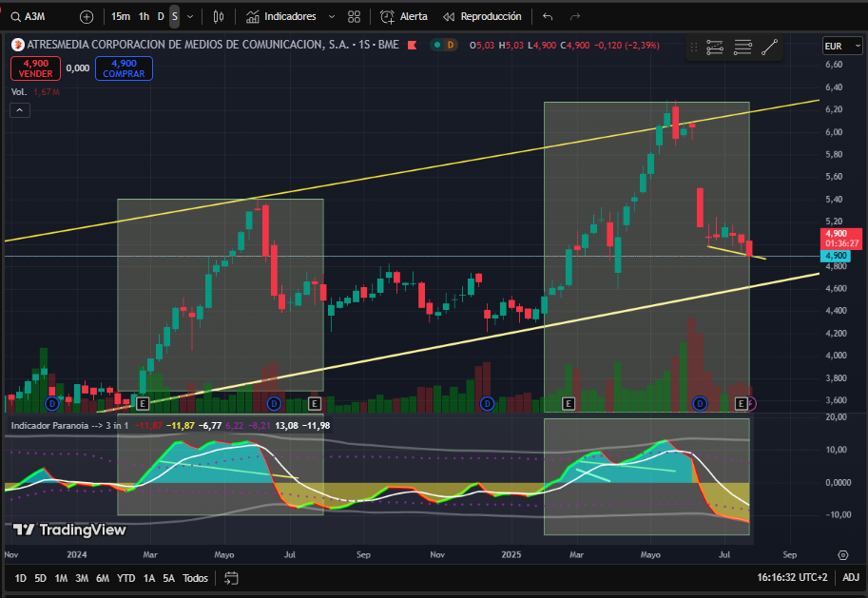Click the Indicador Paranoia legend title
Viewport: 868px width, 598px height.
[69, 426]
